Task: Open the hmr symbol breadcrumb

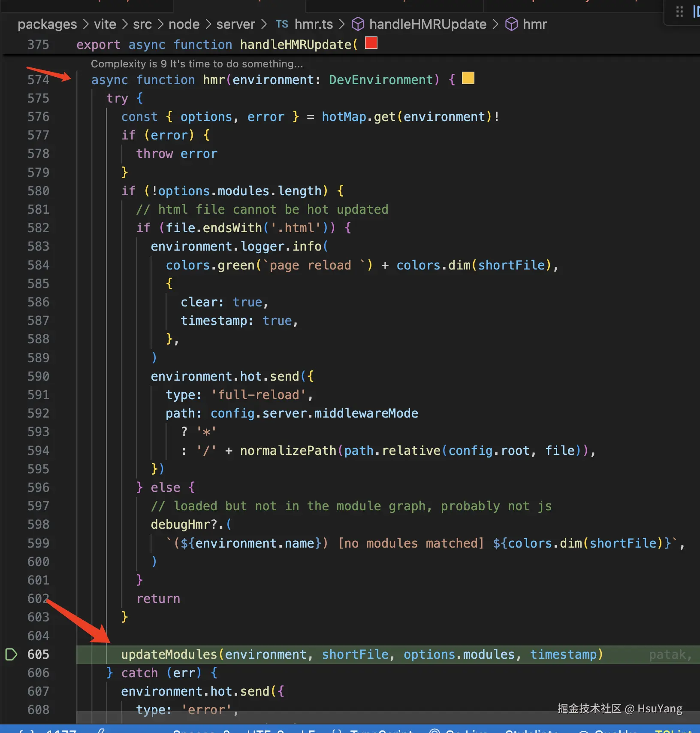Action: pos(535,24)
